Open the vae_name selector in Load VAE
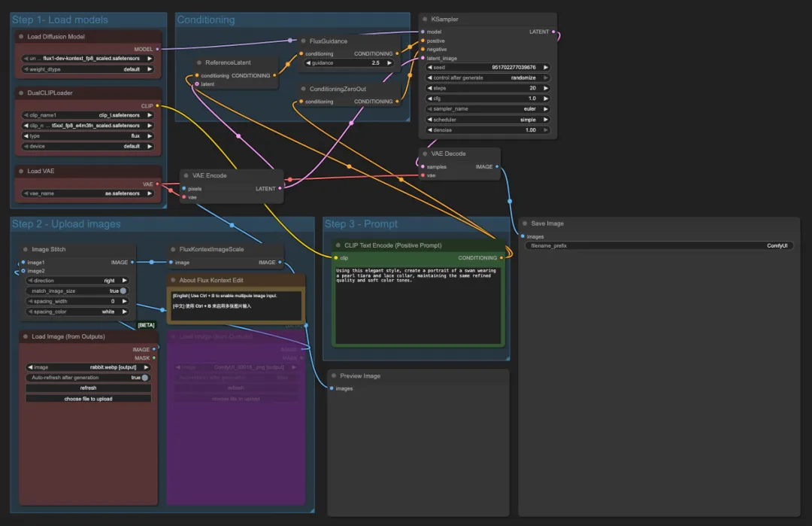Image resolution: width=812 pixels, height=526 pixels. click(89, 193)
